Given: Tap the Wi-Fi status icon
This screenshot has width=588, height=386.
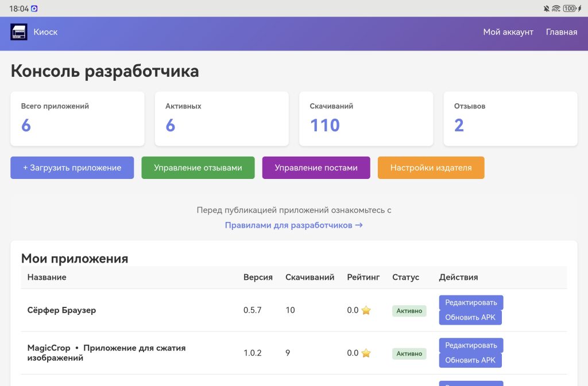Looking at the screenshot, I should (x=556, y=9).
